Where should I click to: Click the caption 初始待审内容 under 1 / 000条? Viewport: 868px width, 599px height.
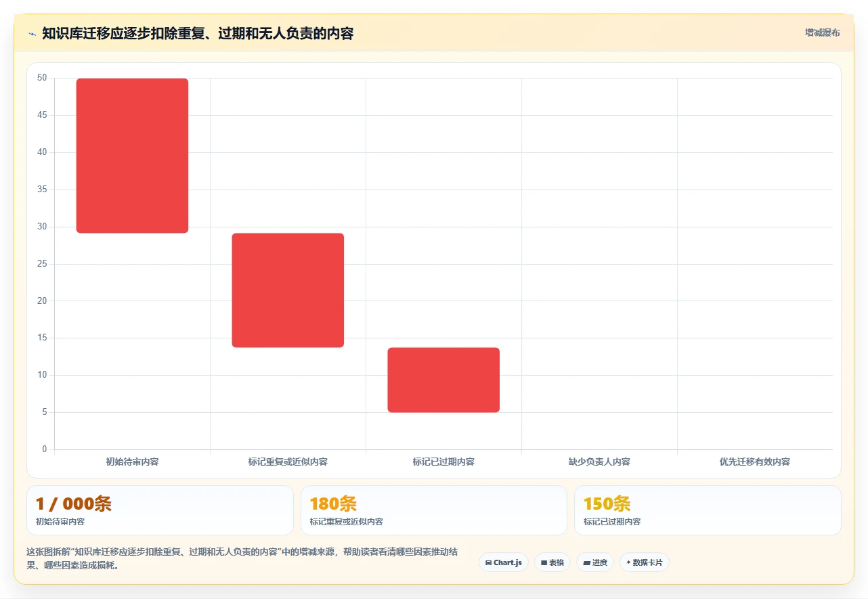pos(60,522)
